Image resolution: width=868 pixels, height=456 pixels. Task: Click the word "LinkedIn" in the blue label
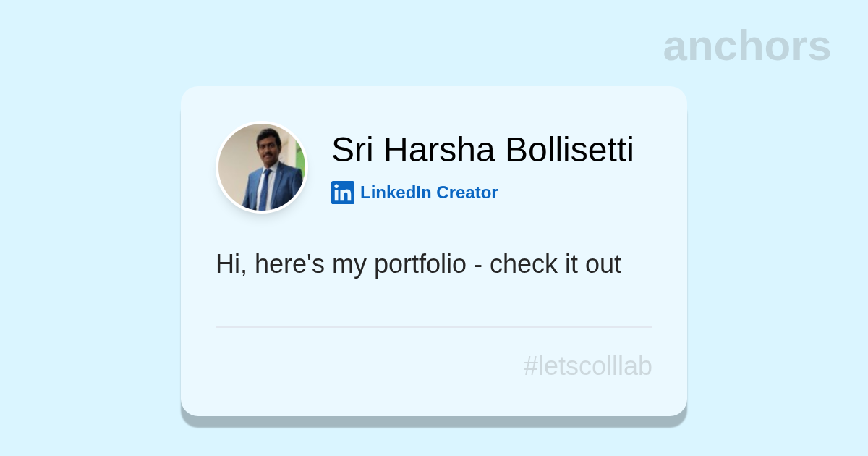pos(396,193)
